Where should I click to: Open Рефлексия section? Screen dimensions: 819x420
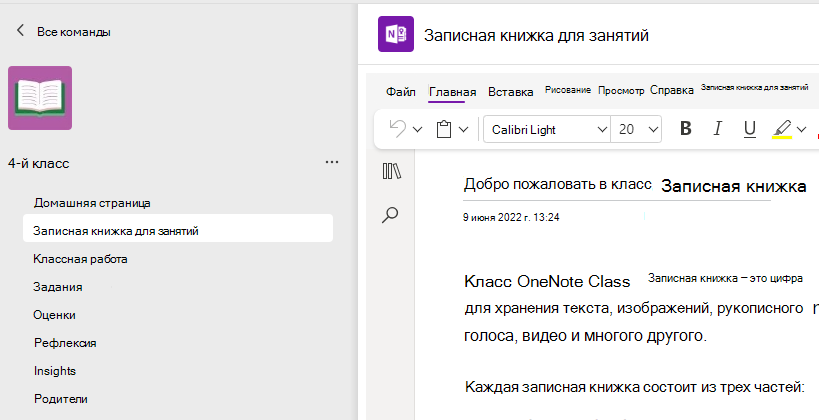pyautogui.click(x=65, y=343)
